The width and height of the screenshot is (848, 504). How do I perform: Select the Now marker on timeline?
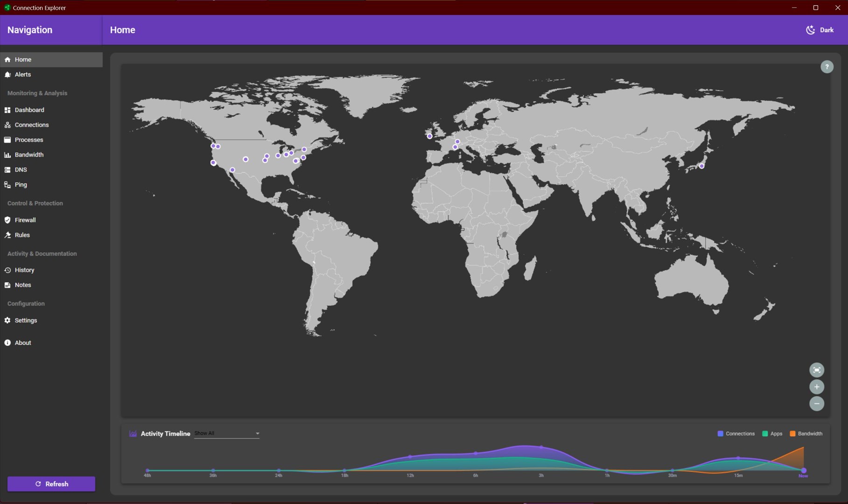click(x=804, y=470)
